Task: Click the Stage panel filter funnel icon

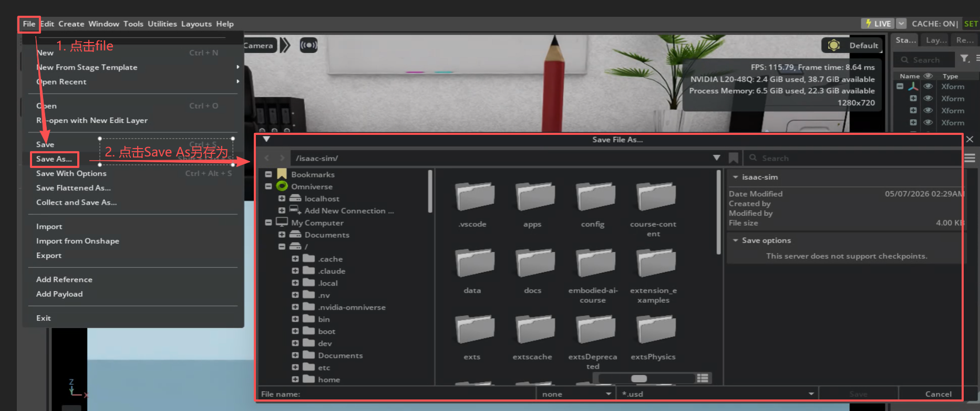Action: (965, 59)
